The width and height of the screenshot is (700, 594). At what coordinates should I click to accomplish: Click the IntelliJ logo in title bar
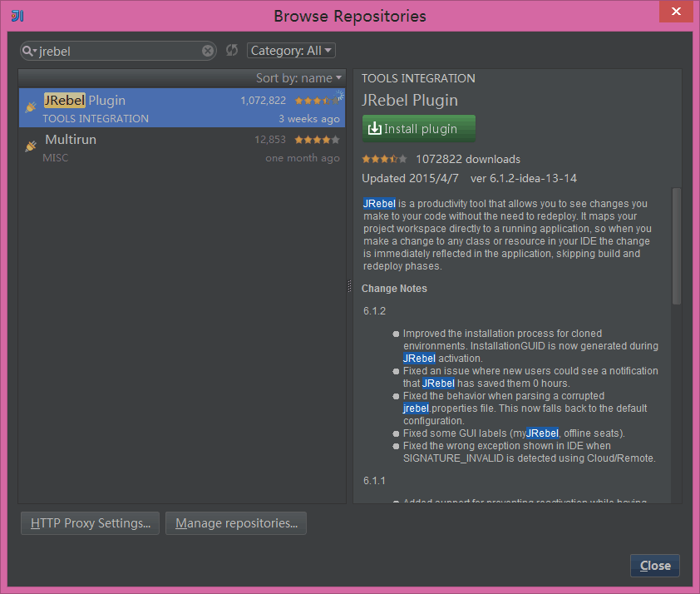point(17,16)
